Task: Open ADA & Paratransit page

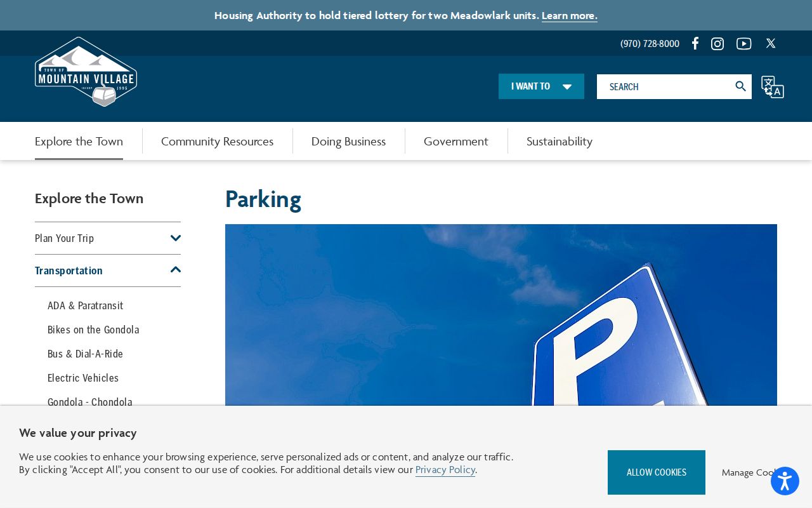Action: tap(85, 305)
